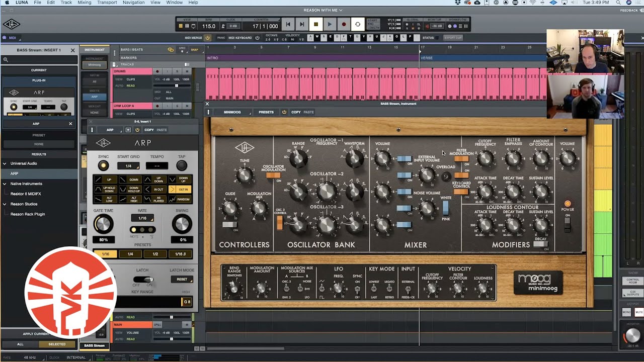Screen dimensions: 644x362
Task: Select the RANDOM arpeggio pattern
Action: coord(180,199)
